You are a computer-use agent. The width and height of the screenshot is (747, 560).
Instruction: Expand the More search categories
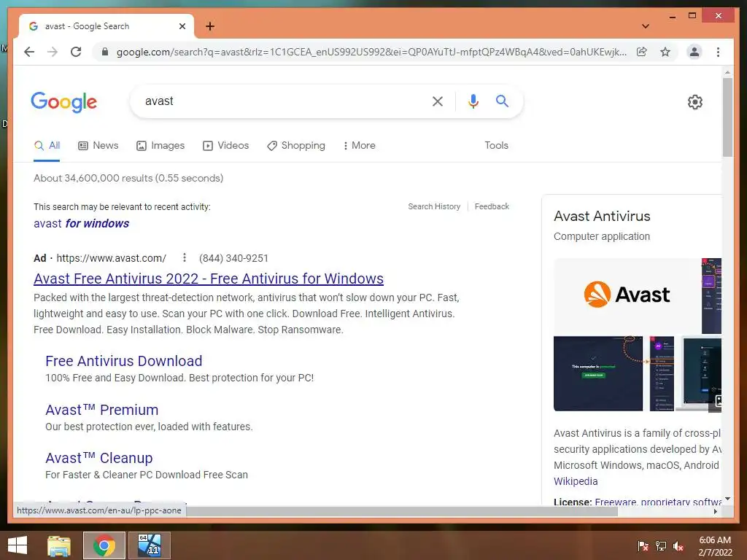pos(359,145)
